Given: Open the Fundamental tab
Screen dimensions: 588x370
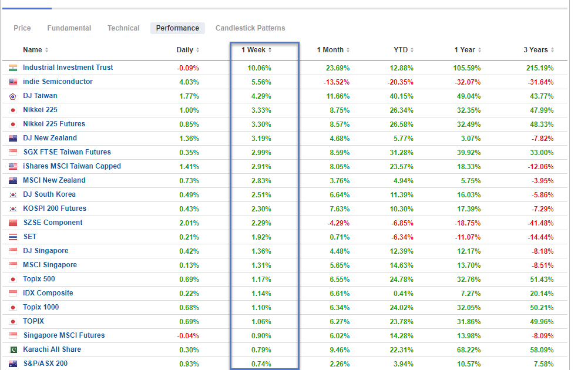Looking at the screenshot, I should [x=69, y=28].
